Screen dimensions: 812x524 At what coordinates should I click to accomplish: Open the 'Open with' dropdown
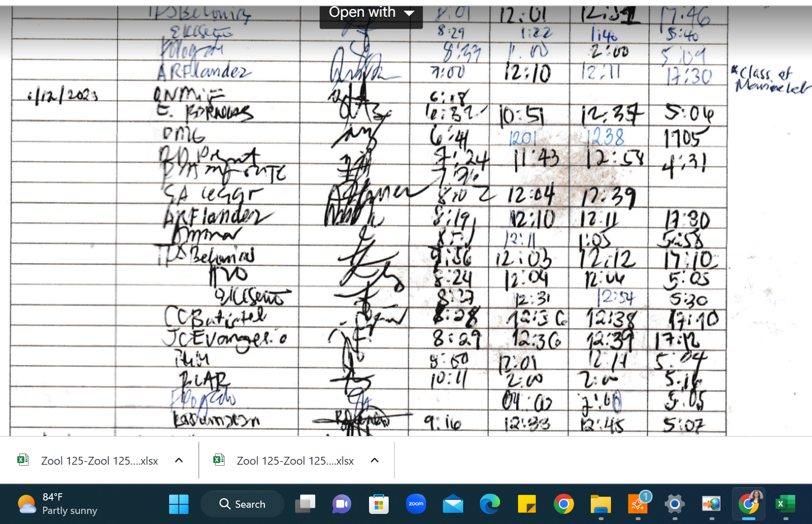click(371, 13)
